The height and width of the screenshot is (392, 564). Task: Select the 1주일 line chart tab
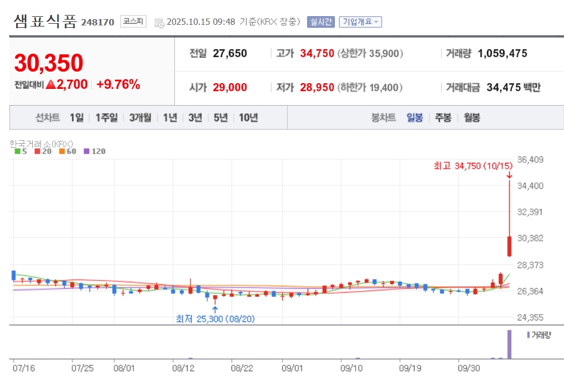106,118
